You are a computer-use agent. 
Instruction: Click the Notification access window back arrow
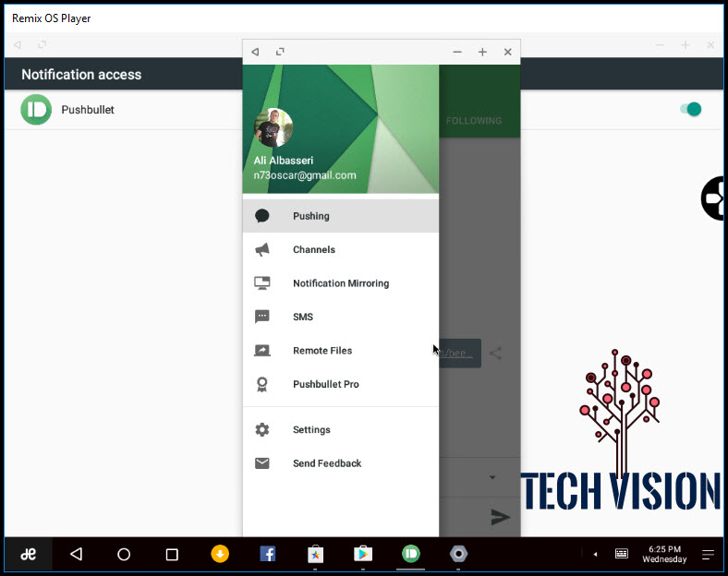point(18,44)
